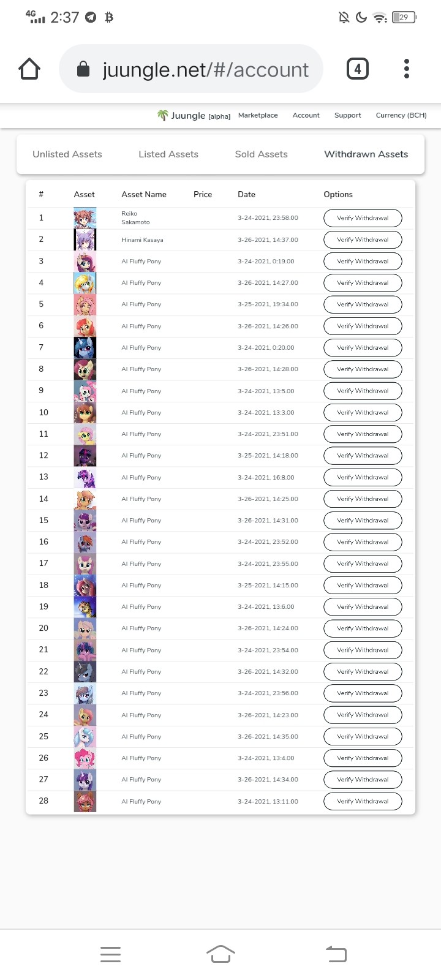441x980 pixels.
Task: Switch to the Listed Assets tab
Action: click(168, 154)
